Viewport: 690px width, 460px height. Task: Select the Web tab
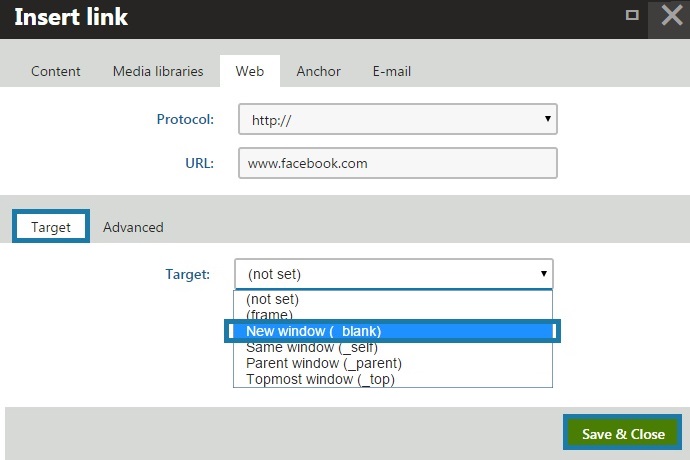250,71
